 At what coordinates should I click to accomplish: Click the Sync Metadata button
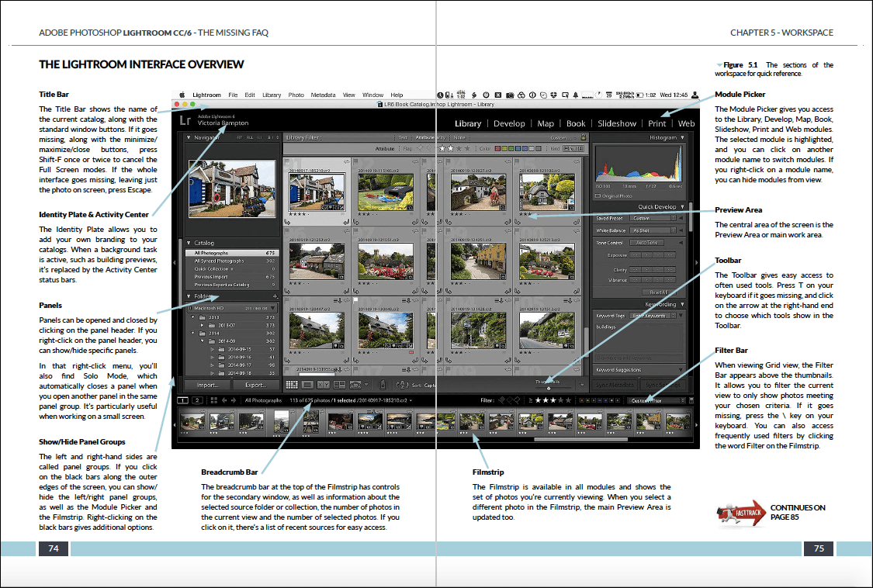pyautogui.click(x=614, y=385)
